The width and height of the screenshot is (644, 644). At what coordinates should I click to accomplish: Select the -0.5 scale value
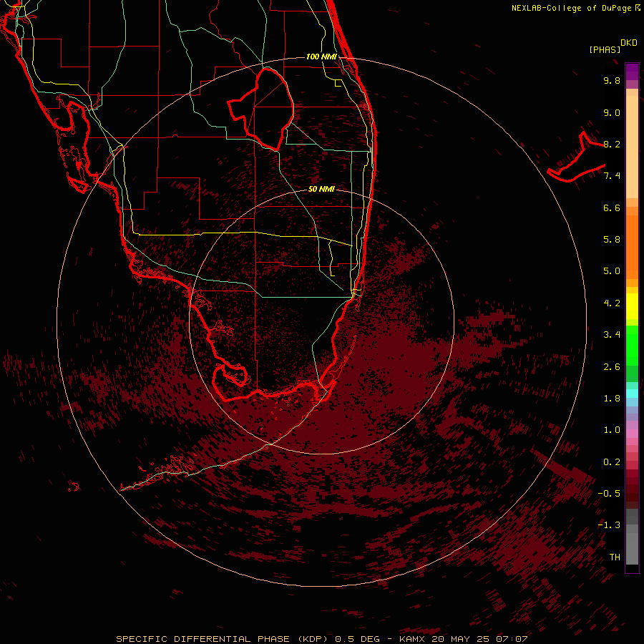click(609, 494)
